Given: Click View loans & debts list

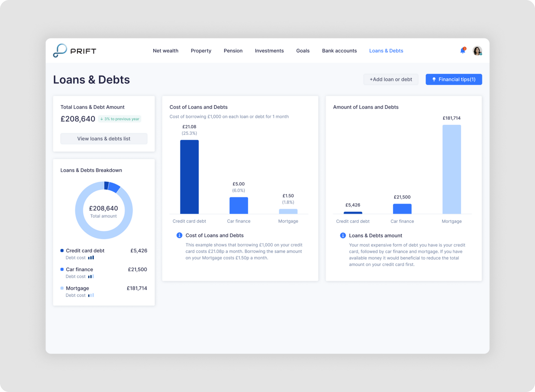Looking at the screenshot, I should pos(104,138).
